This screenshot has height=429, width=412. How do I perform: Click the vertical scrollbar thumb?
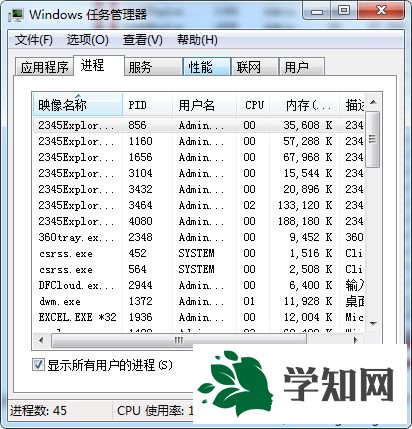373,139
